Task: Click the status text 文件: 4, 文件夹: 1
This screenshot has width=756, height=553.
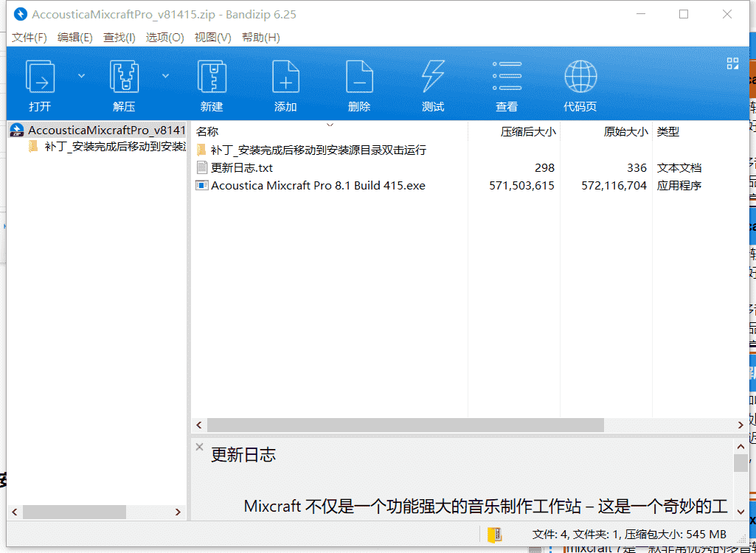Action: pyautogui.click(x=577, y=534)
